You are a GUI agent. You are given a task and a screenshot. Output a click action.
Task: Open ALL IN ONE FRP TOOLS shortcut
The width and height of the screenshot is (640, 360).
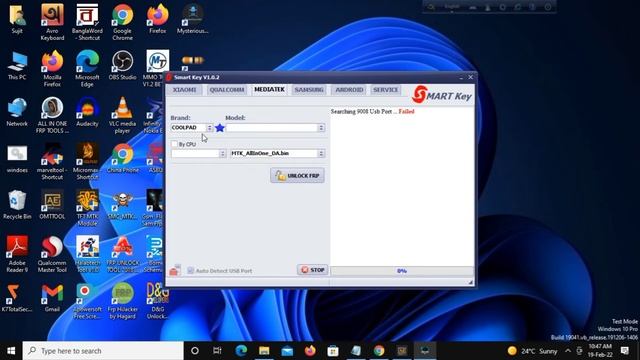click(x=52, y=115)
